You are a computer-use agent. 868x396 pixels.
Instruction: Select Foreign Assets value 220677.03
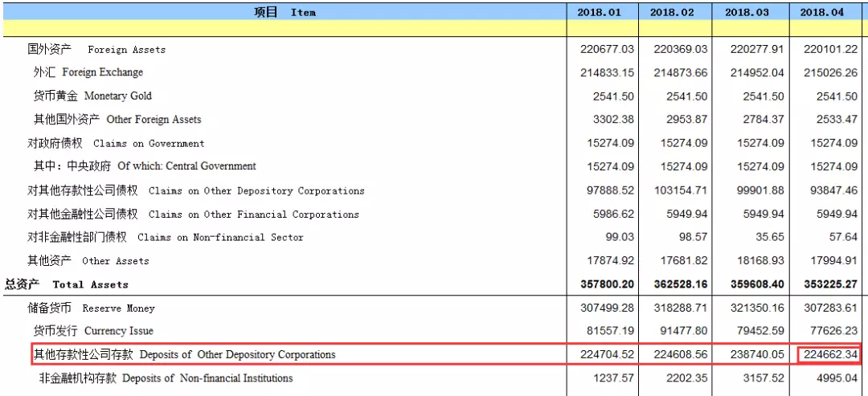pyautogui.click(x=608, y=49)
